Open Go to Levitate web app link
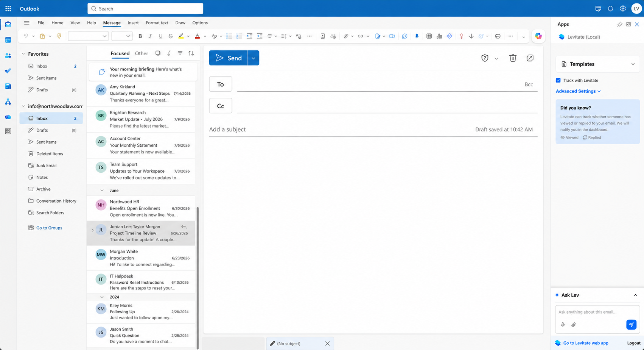The height and width of the screenshot is (350, 644). tap(586, 343)
